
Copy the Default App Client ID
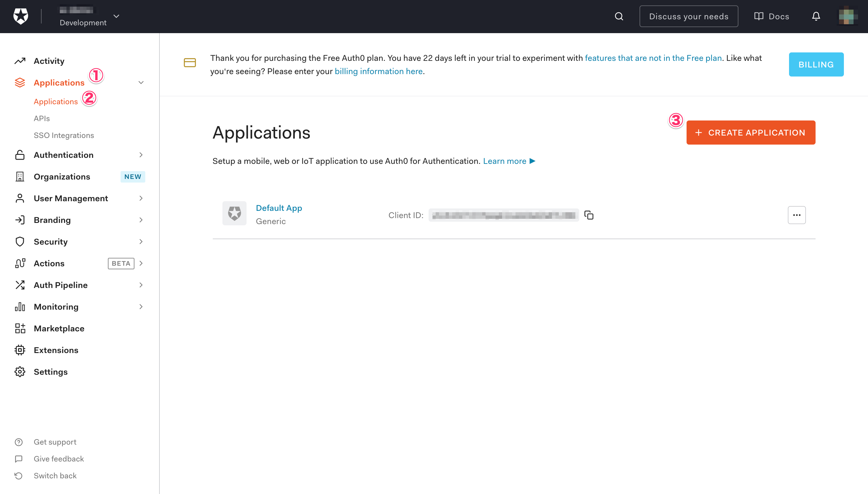point(589,215)
